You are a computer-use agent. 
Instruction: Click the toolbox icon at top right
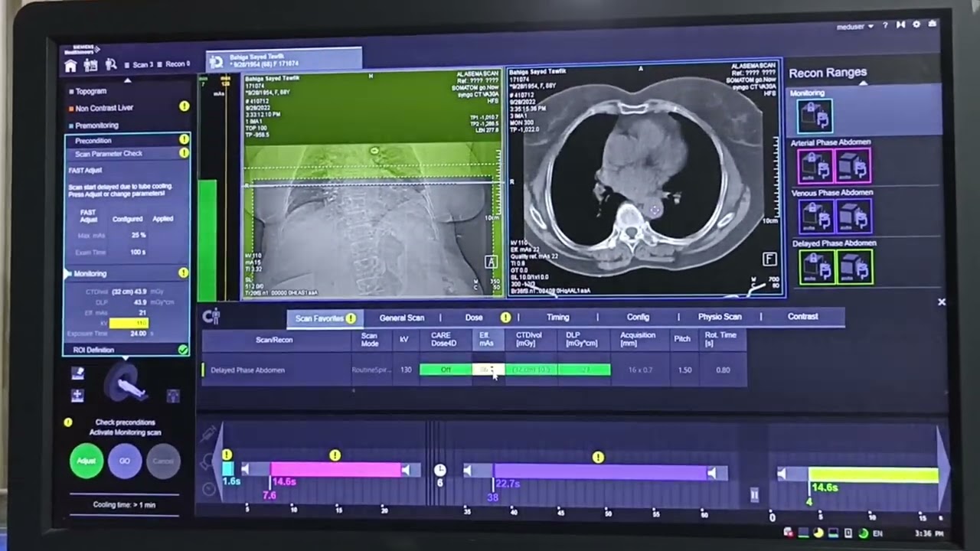click(x=932, y=24)
